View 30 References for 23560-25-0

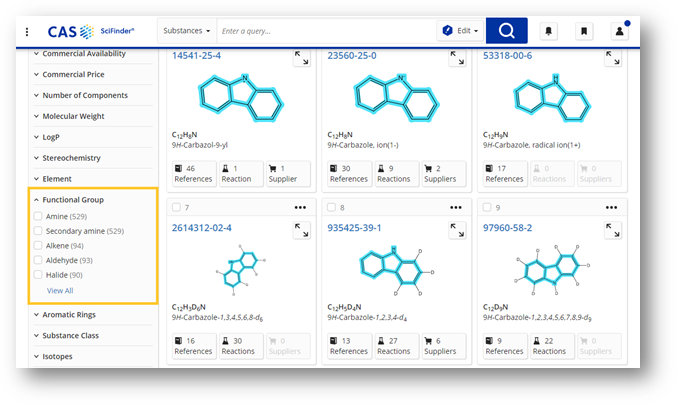pyautogui.click(x=349, y=174)
